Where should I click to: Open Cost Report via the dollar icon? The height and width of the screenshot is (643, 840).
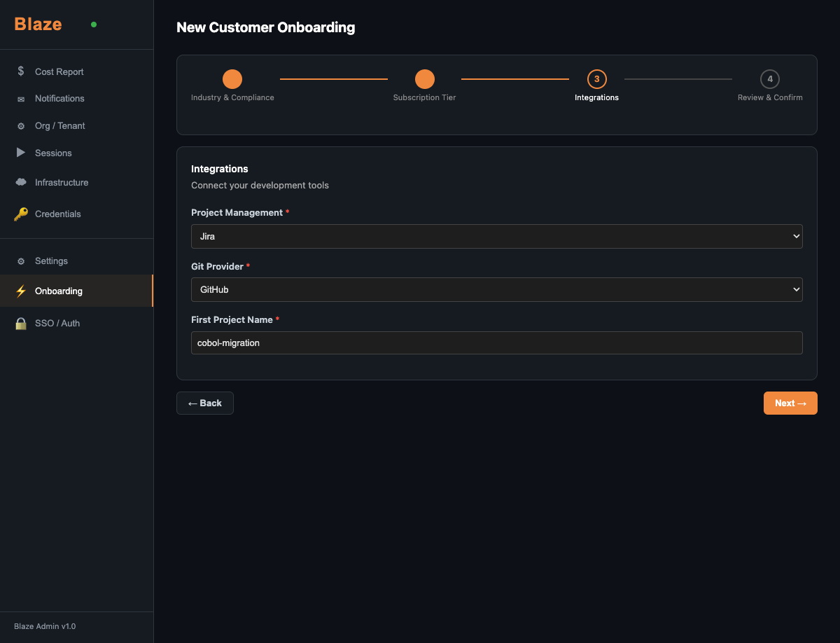tap(21, 71)
